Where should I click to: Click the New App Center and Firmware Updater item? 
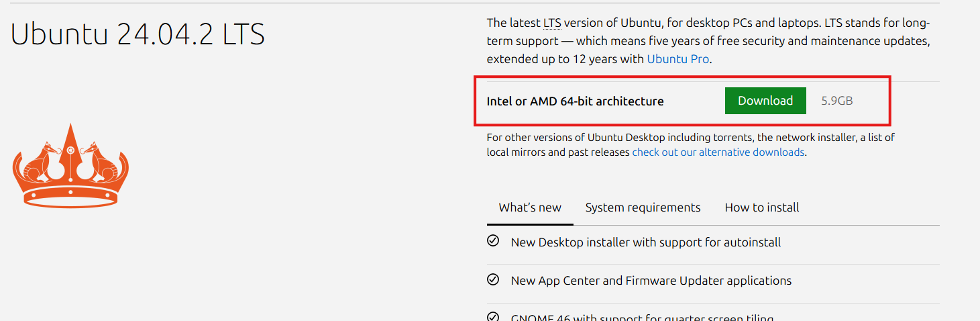point(651,280)
